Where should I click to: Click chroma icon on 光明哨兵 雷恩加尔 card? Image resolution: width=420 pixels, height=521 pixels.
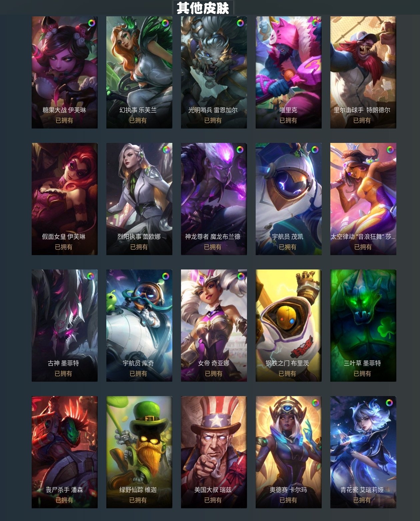[x=240, y=23]
